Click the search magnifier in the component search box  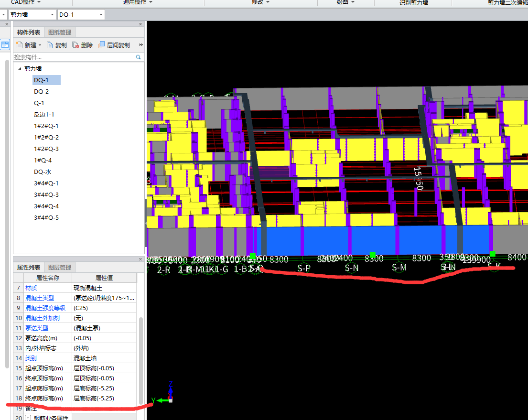pos(139,57)
